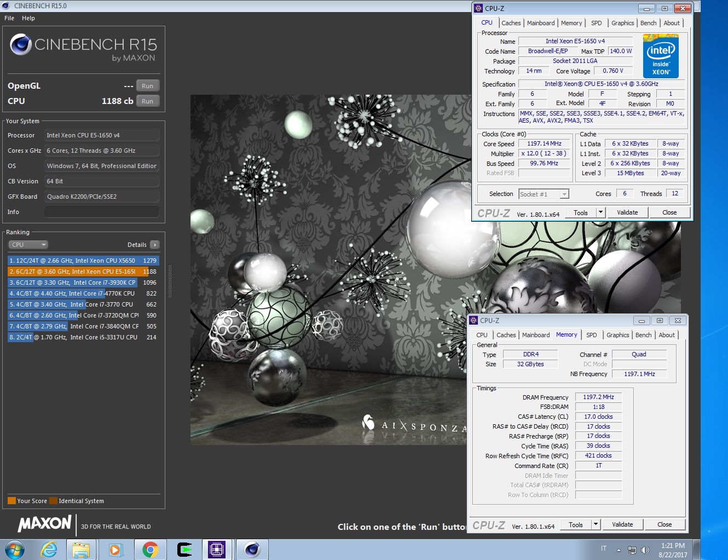This screenshot has width=728, height=560.
Task: Click Close button in lower CPU-Z window
Action: pos(665,524)
